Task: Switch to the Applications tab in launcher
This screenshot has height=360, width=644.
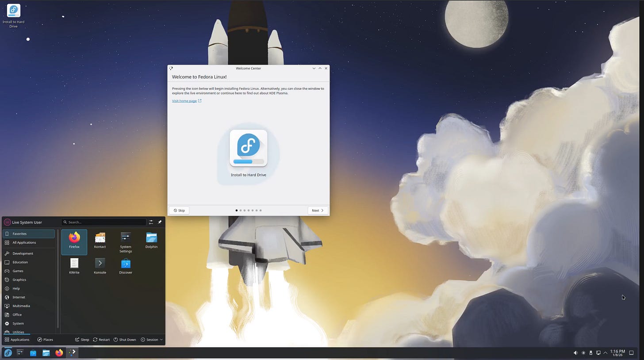Action: coord(17,340)
